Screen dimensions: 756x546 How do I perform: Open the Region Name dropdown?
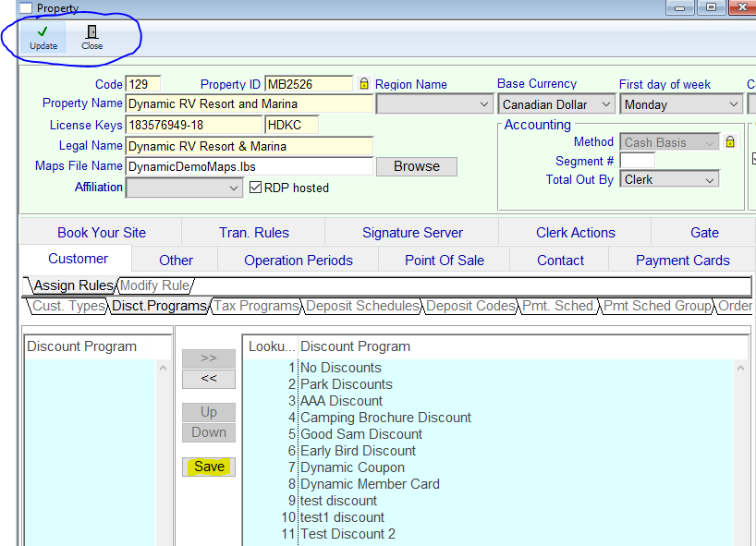pyautogui.click(x=434, y=104)
